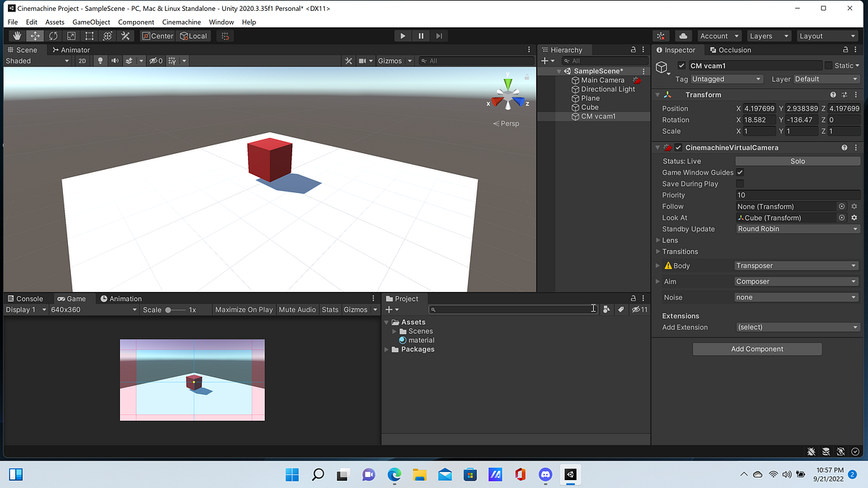Open the Account dropdown
868x488 pixels.
[719, 35]
